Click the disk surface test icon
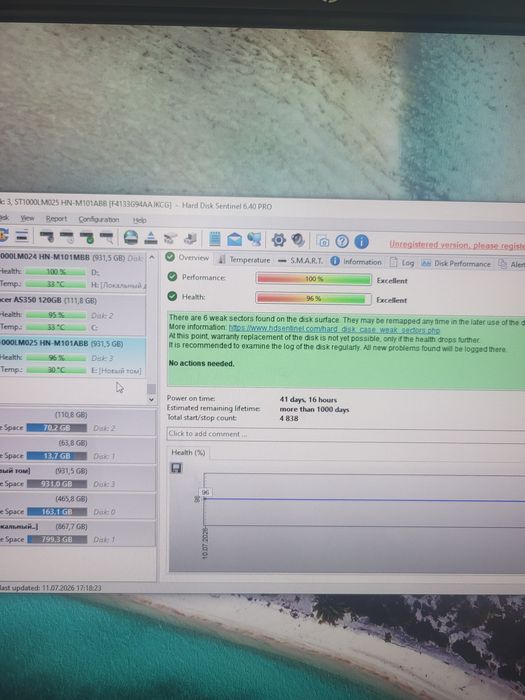Screen dimensions: 525x700 click(130, 237)
